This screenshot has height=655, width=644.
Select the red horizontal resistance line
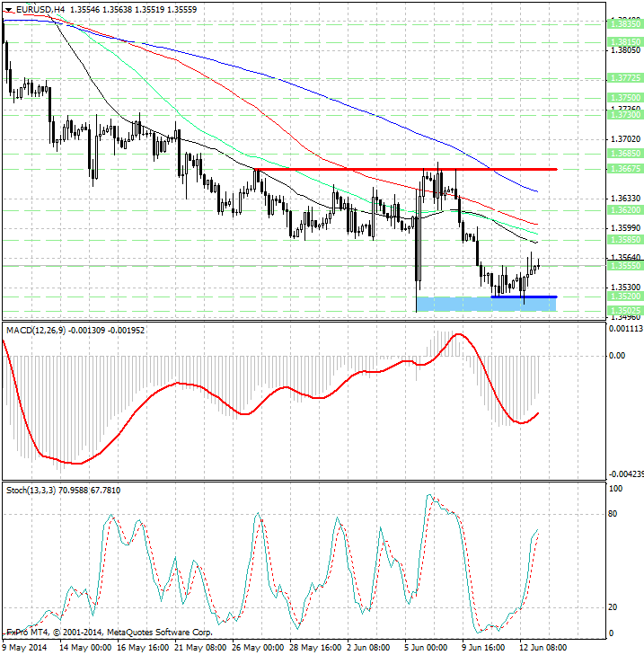coord(406,169)
